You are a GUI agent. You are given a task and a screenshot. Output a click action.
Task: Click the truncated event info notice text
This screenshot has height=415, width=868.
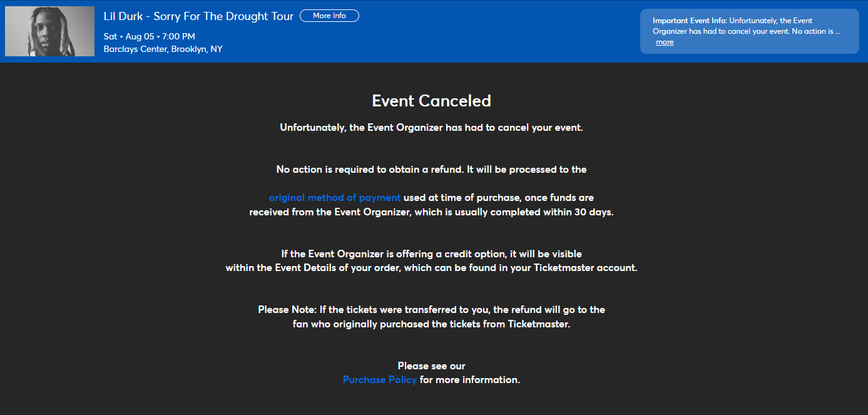click(x=747, y=26)
